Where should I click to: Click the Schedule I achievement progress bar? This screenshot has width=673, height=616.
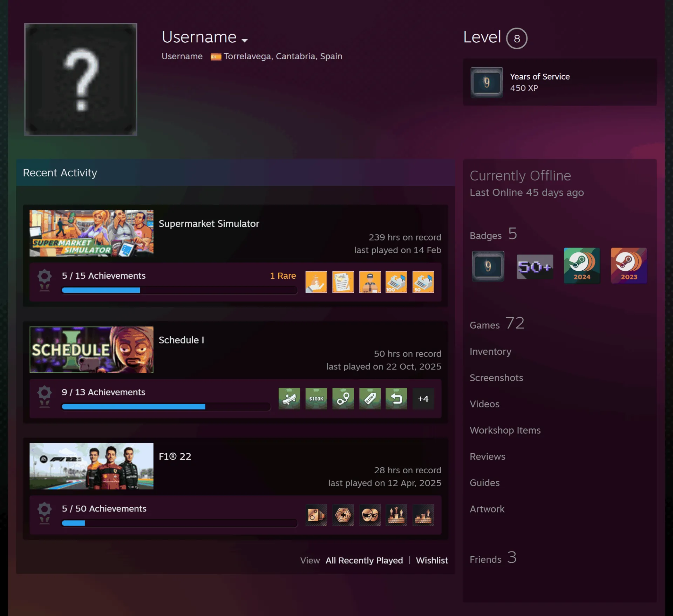166,406
